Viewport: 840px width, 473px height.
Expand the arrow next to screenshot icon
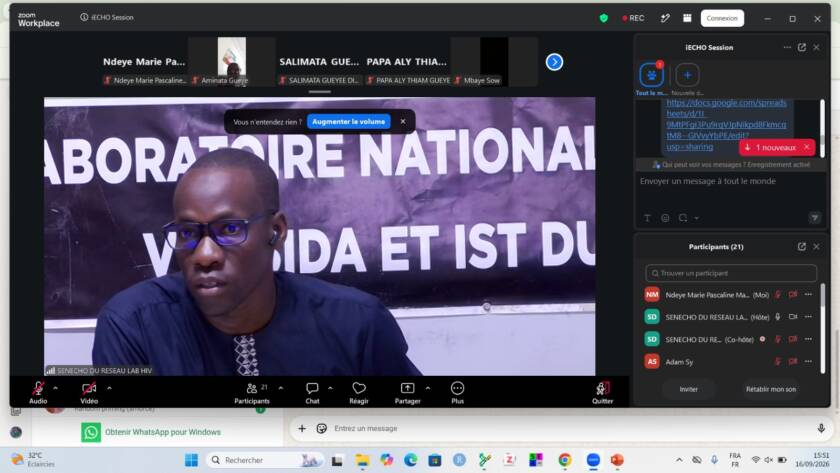696,218
